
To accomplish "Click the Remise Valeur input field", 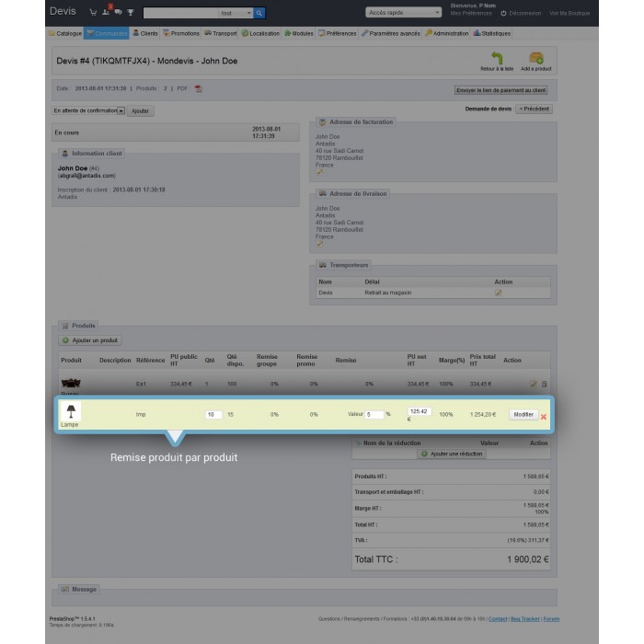I will click(374, 415).
